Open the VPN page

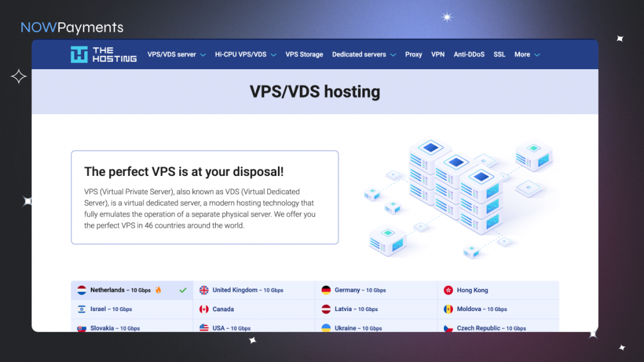click(438, 54)
